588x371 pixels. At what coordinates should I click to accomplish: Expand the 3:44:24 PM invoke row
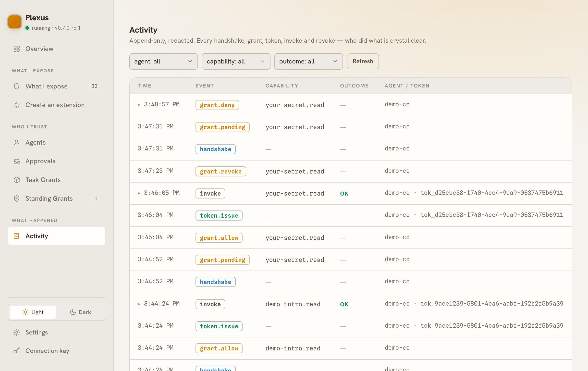(x=139, y=304)
